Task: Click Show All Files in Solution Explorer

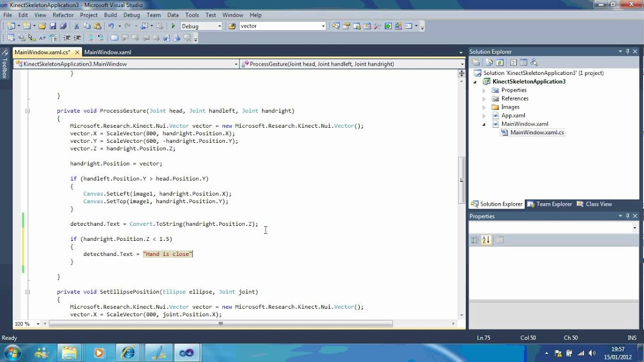Action: pos(489,62)
